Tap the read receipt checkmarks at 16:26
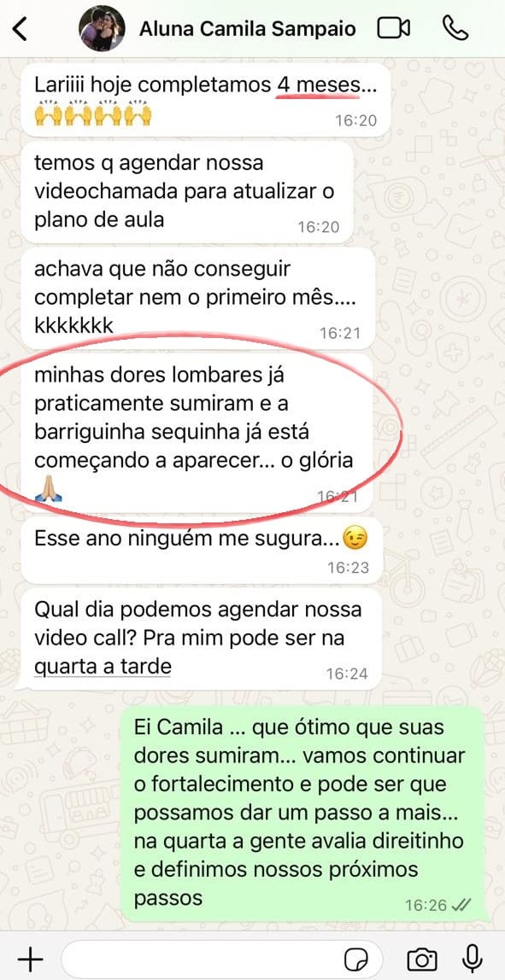This screenshot has width=505, height=980. click(x=464, y=904)
